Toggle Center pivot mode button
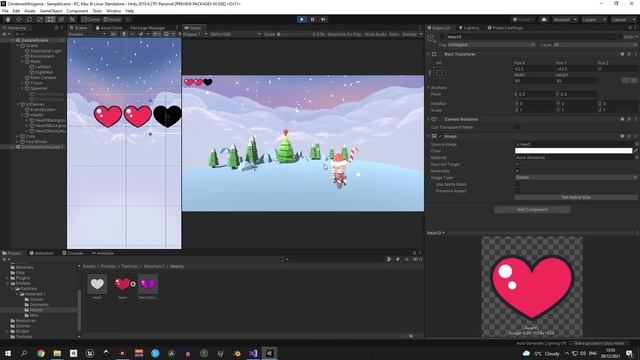This screenshot has height=360, width=640. 91,20
